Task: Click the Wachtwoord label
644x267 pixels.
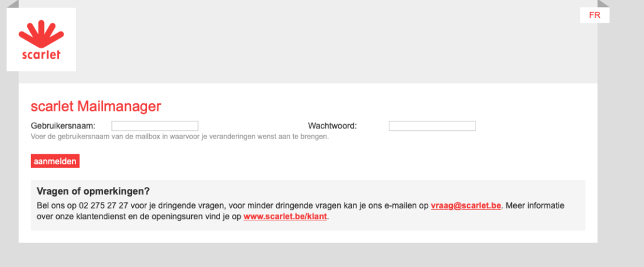Action: 332,126
